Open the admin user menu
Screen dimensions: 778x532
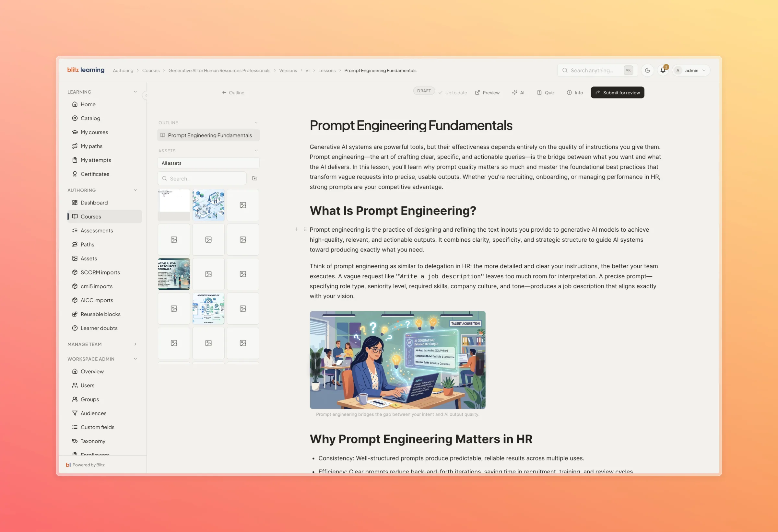point(691,70)
